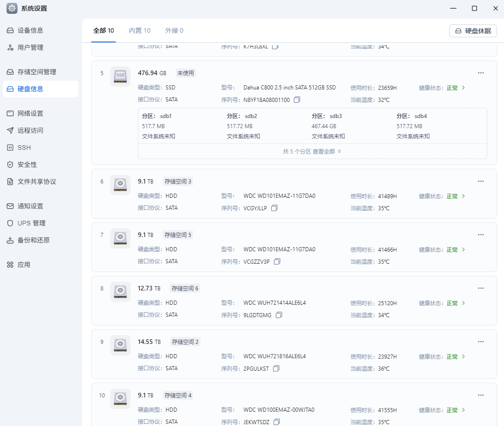
Task: Click the HDD icon of disk 10
Action: (x=120, y=399)
